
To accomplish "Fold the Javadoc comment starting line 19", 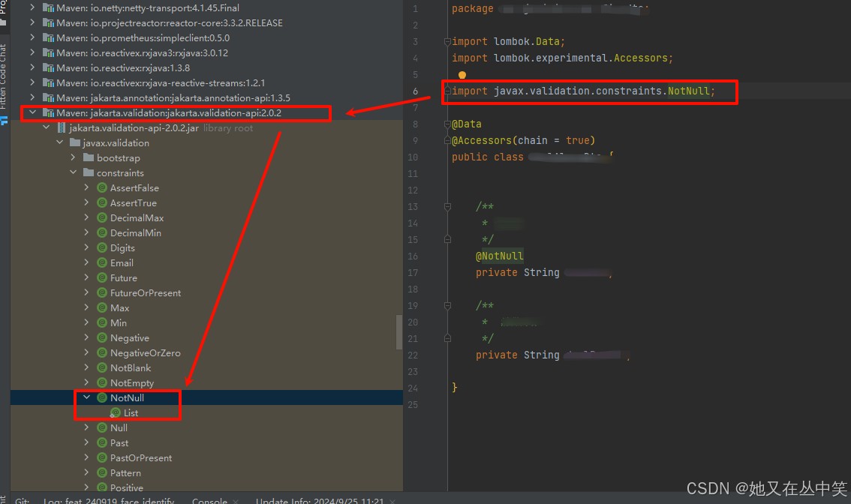I will tap(447, 306).
